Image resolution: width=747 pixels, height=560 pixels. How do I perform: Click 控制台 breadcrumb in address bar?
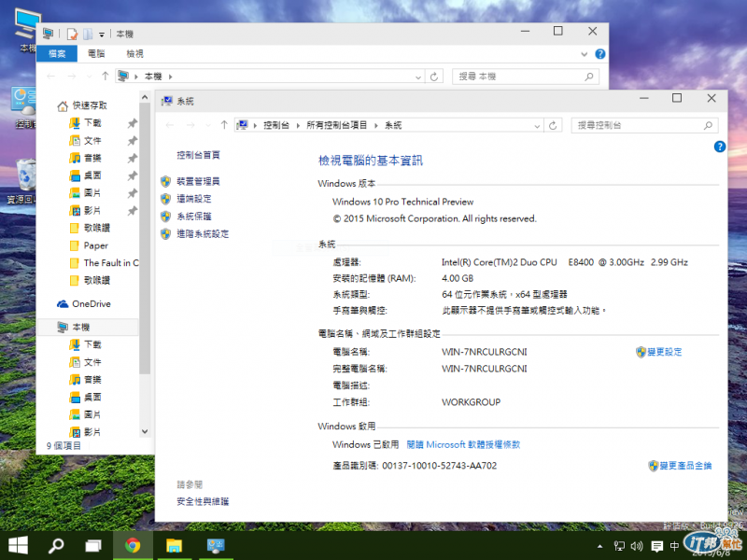(275, 125)
